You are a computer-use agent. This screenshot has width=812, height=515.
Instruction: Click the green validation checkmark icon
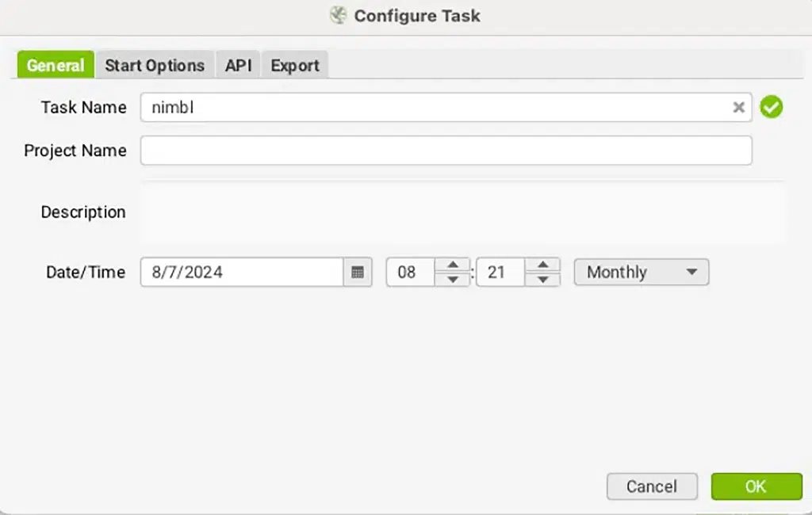tap(771, 107)
